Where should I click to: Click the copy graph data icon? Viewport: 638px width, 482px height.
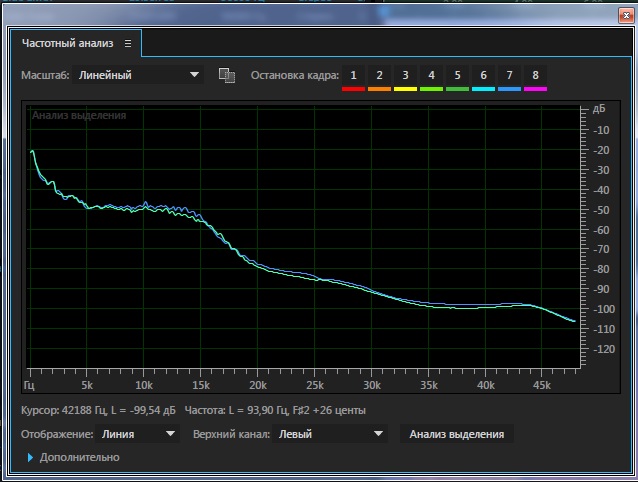226,75
